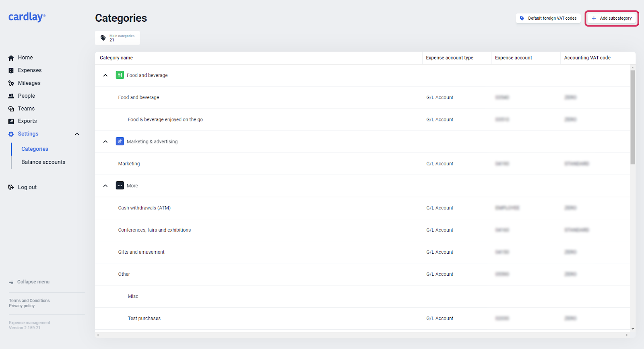Collapse the Settings submenu chevron
This screenshot has width=644, height=349.
pos(77,134)
